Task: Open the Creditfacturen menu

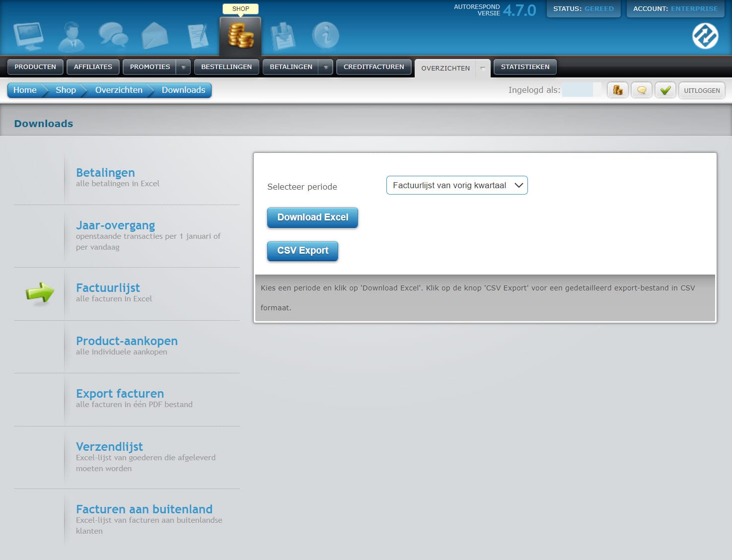Action: pyautogui.click(x=374, y=67)
